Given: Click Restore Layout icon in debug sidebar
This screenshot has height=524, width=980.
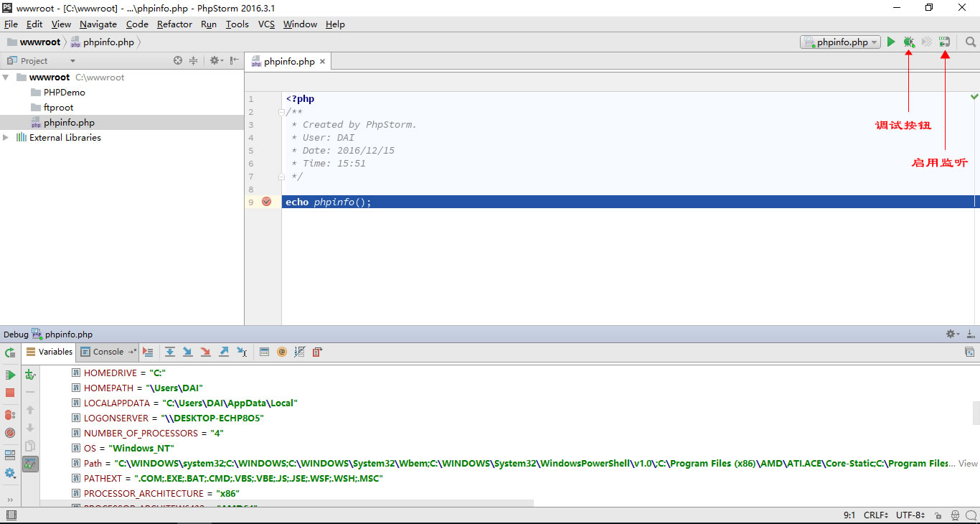Looking at the screenshot, I should (x=10, y=455).
